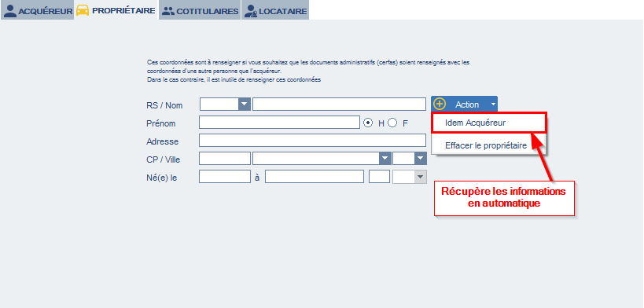Click the yellow plus icon on Action button
Screen dimensions: 644x308
(x=440, y=104)
